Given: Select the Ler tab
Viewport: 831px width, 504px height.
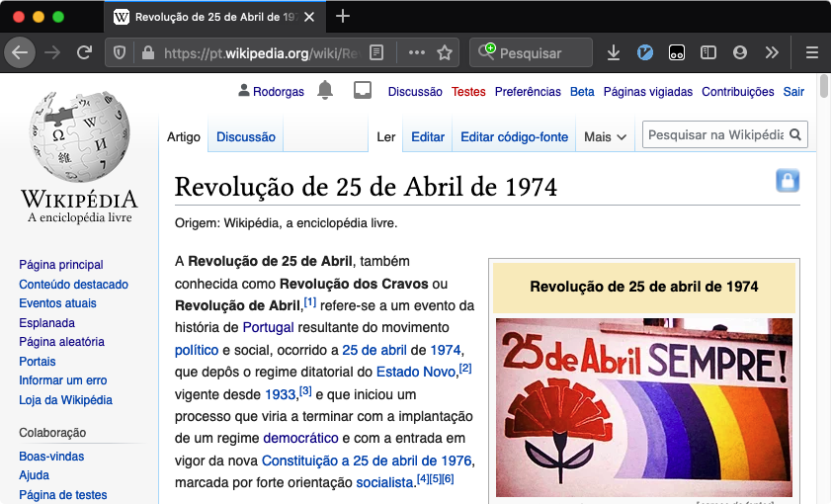Looking at the screenshot, I should [x=385, y=136].
